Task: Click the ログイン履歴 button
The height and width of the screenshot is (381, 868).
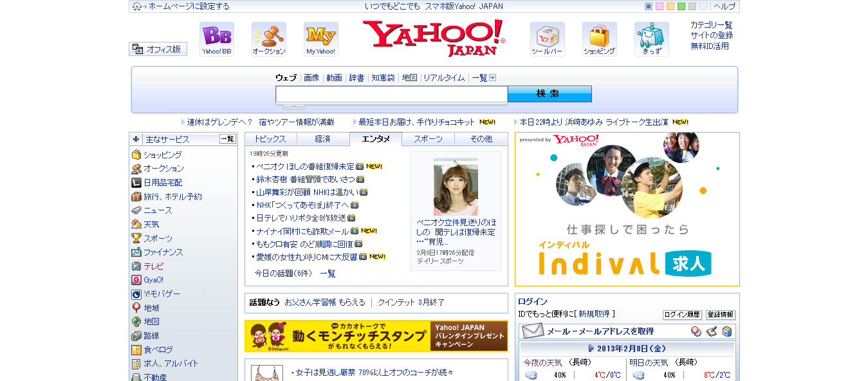Action: 682,315
